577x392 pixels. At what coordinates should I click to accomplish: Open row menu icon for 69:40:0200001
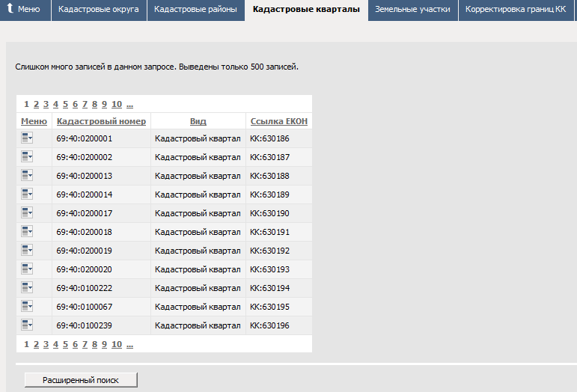point(27,138)
